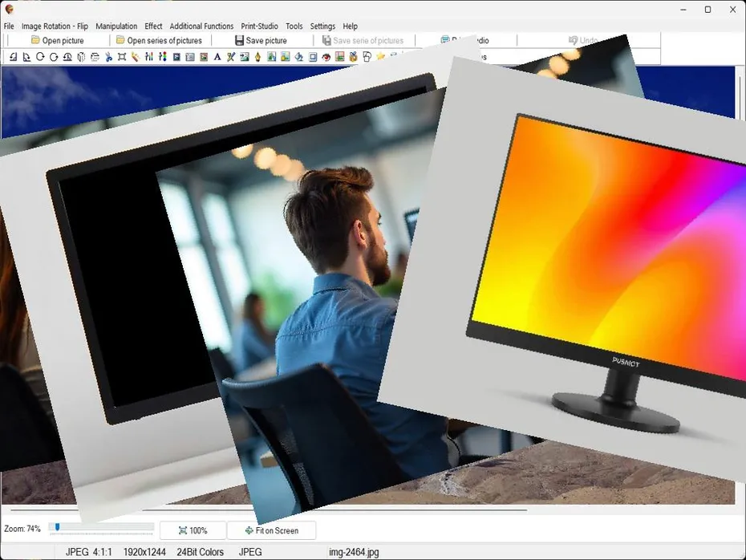Open the Settings menu
Image resolution: width=746 pixels, height=560 pixels.
pos(322,26)
